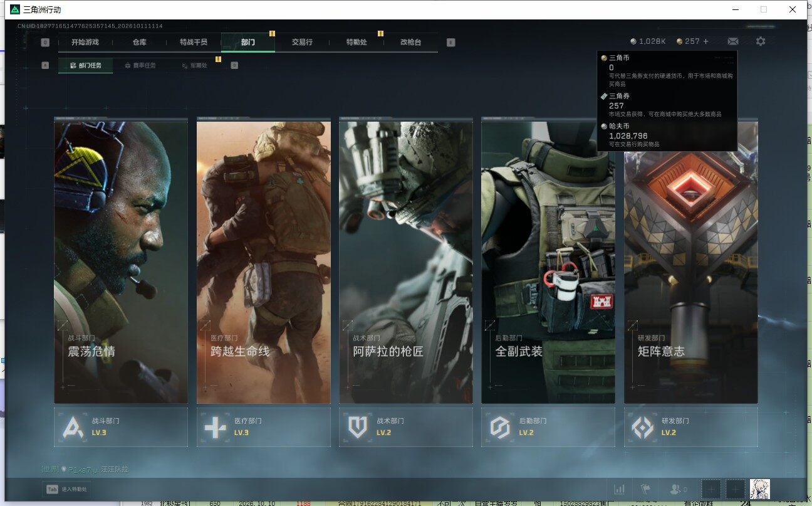
Task: Click the CN UID string at top
Action: 90,26
